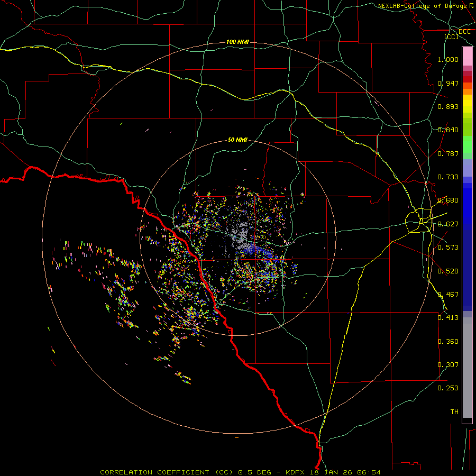Click the 0.787 legend value

[x=448, y=153]
